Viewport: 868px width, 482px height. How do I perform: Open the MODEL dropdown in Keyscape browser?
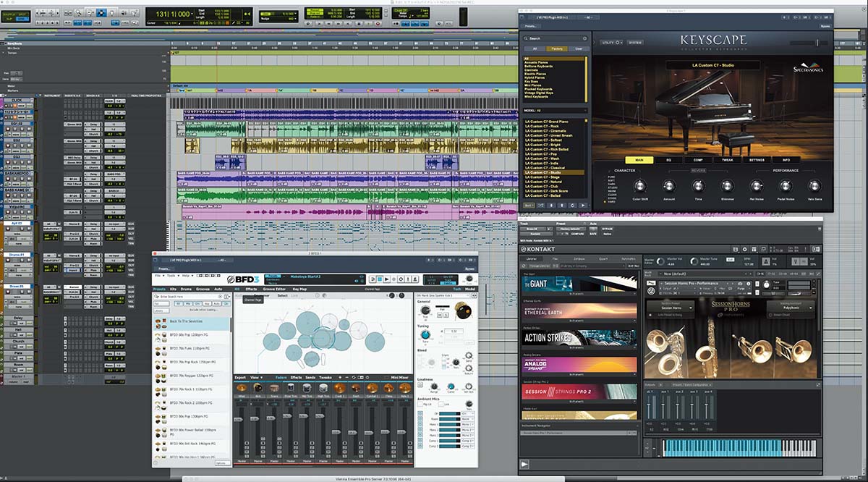coord(554,111)
